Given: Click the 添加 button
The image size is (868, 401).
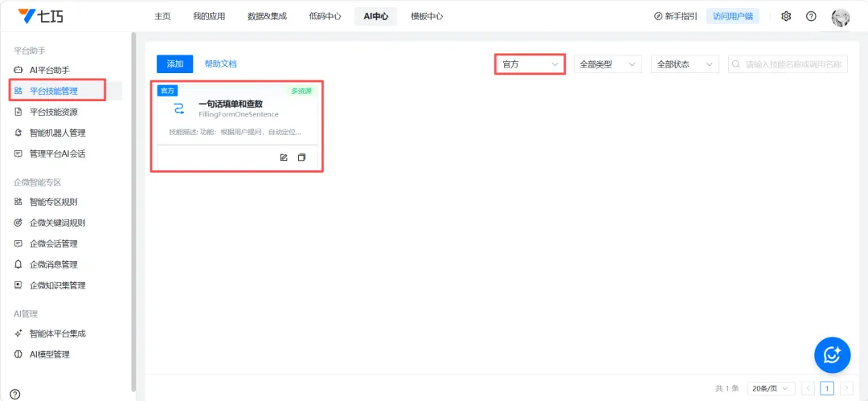Looking at the screenshot, I should pyautogui.click(x=175, y=64).
